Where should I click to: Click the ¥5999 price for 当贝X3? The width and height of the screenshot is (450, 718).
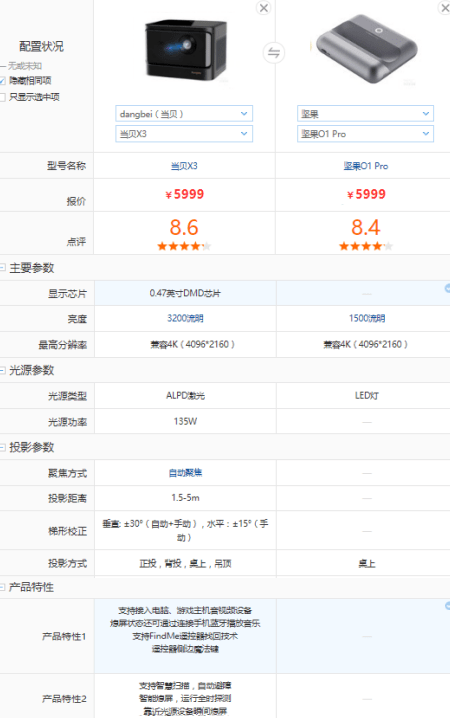[184, 194]
